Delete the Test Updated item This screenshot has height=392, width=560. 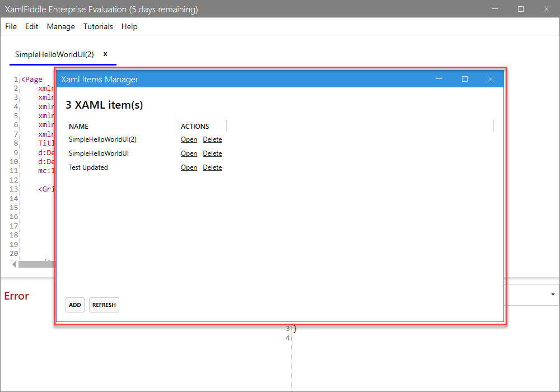point(212,167)
